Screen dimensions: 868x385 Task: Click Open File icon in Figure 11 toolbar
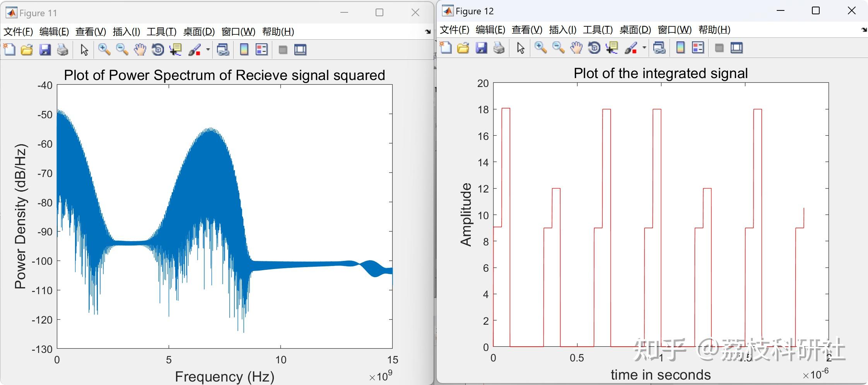pyautogui.click(x=27, y=49)
